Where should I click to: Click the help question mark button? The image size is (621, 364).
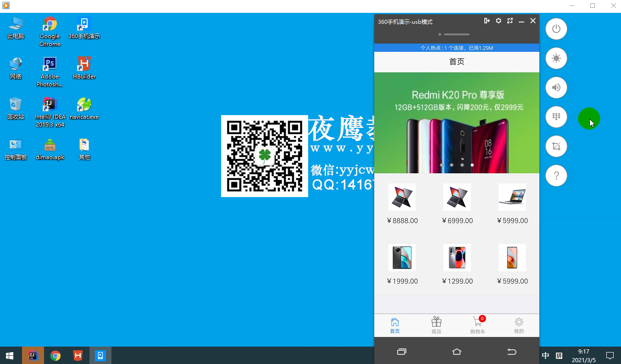556,176
